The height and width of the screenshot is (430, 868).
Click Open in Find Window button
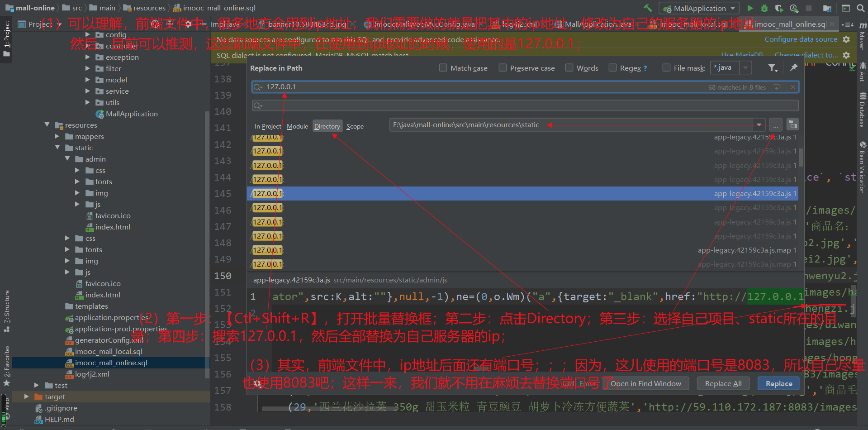645,384
